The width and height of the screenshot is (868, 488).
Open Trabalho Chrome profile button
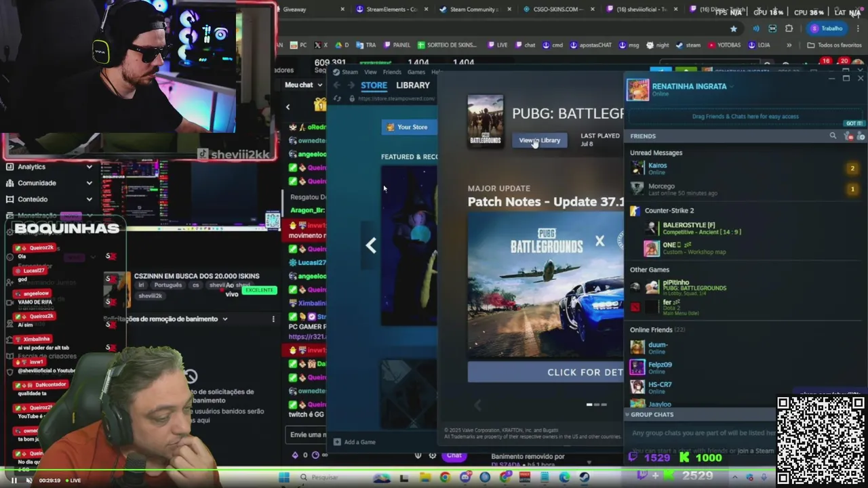[826, 28]
